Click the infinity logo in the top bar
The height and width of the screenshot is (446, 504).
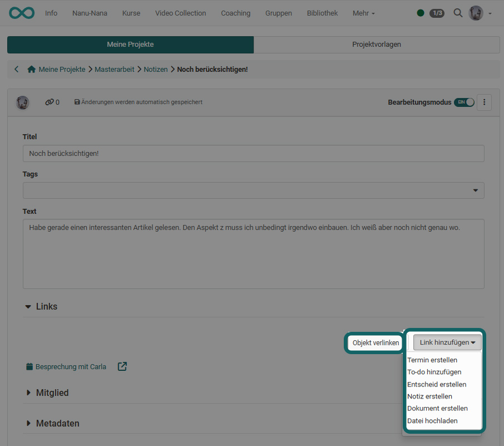click(x=21, y=12)
